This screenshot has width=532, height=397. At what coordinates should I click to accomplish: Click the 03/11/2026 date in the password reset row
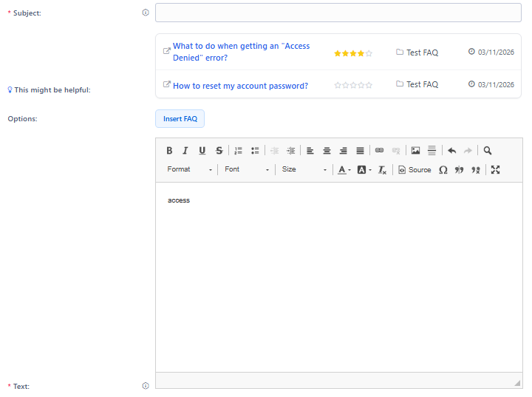point(491,84)
